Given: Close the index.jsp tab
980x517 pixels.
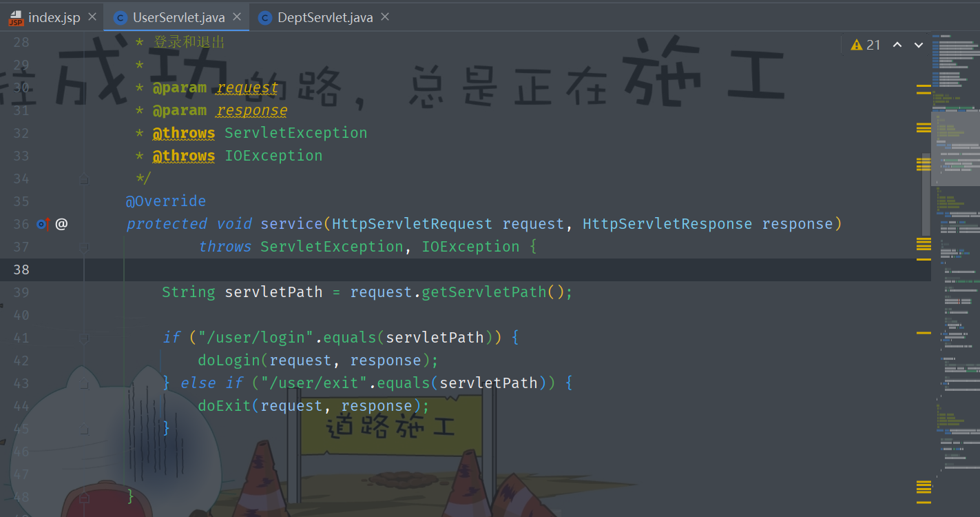Looking at the screenshot, I should 92,17.
